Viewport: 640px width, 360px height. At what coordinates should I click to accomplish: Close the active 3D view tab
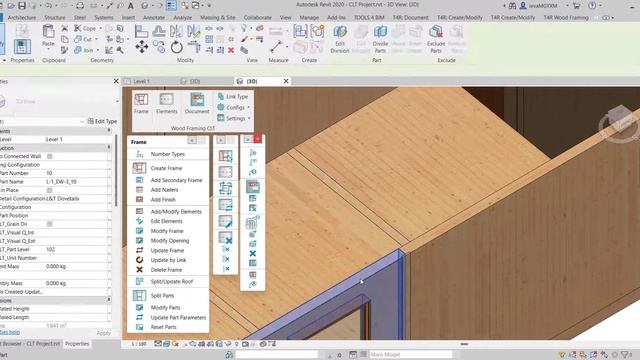(286, 81)
